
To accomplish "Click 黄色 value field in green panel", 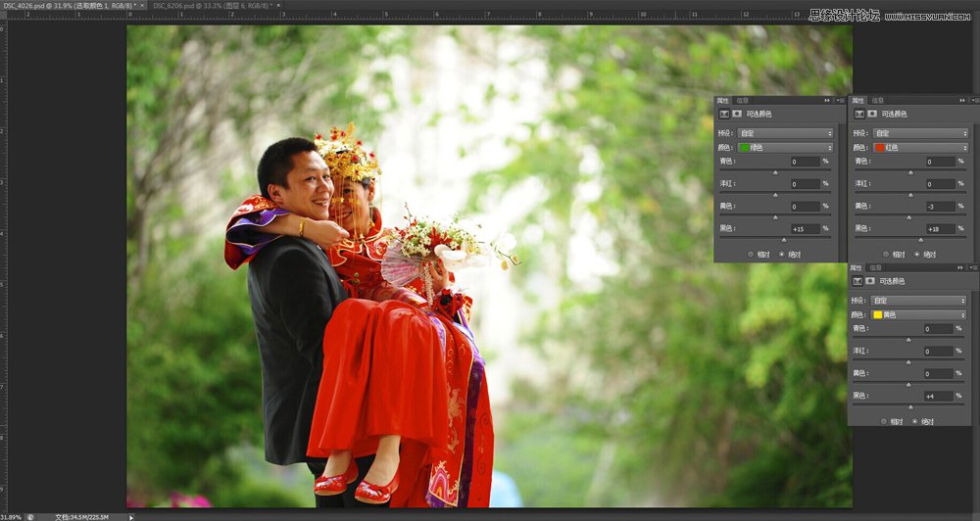I will point(805,207).
